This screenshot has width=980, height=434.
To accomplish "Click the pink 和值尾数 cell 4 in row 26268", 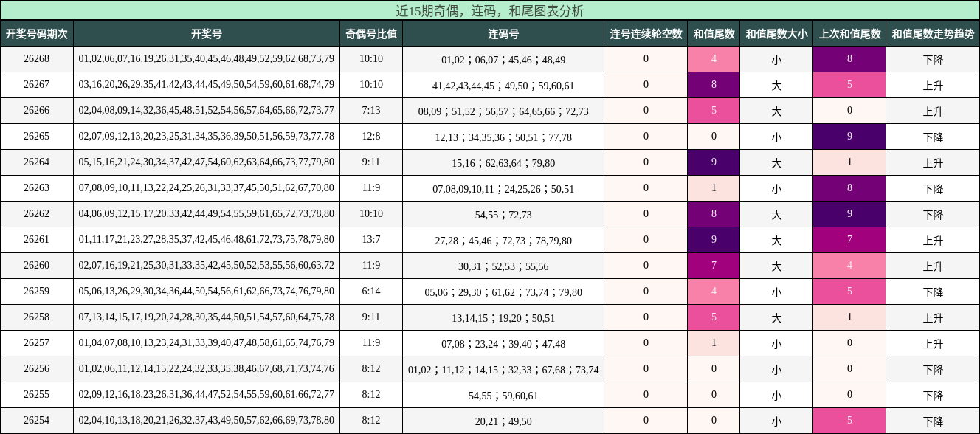I will click(714, 59).
